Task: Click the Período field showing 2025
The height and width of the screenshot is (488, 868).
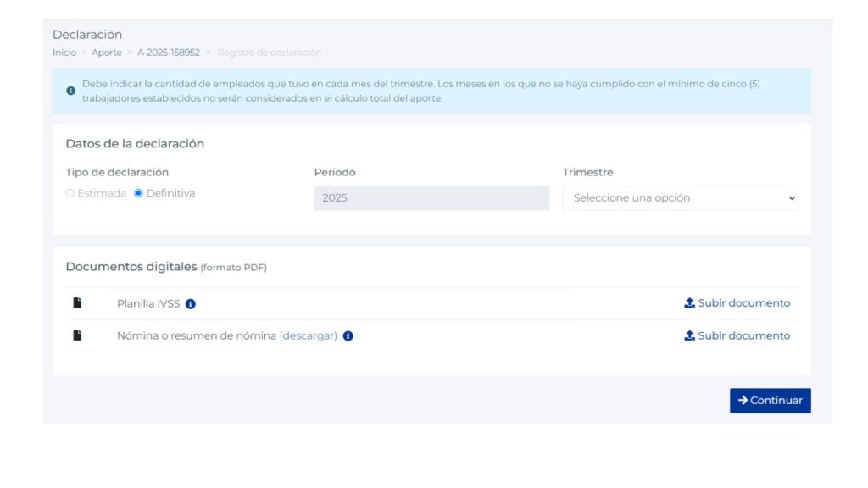Action: pyautogui.click(x=432, y=197)
